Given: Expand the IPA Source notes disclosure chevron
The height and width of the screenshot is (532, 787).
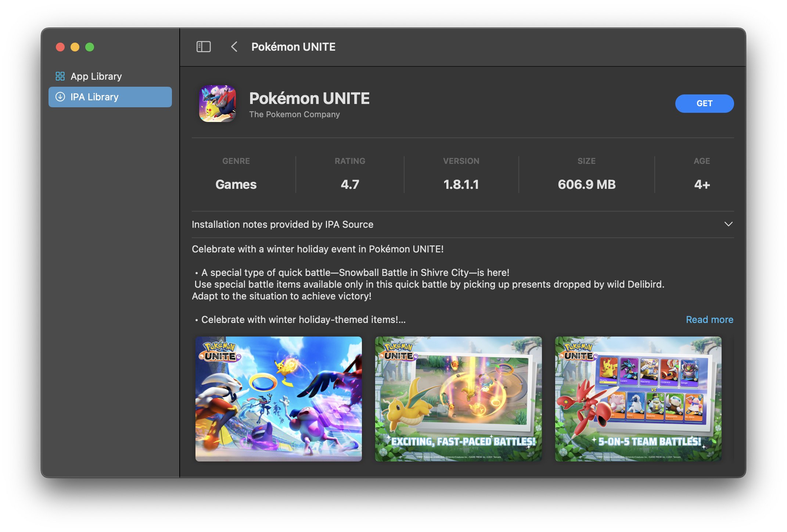Looking at the screenshot, I should coord(729,224).
